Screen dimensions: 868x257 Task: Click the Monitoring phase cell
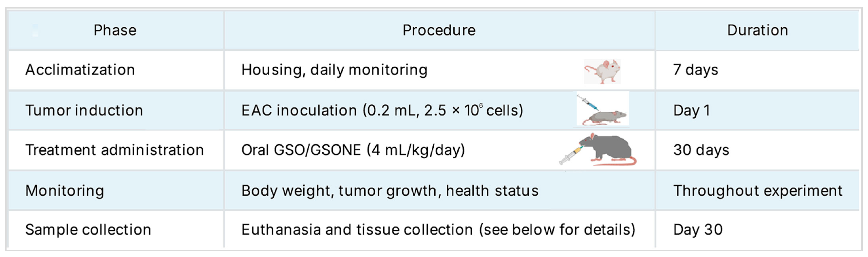click(65, 191)
